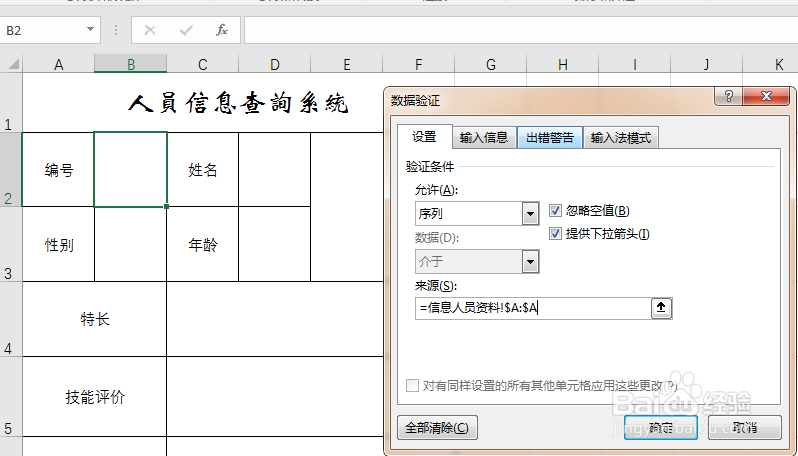Viewport: 798px width, 456px height.
Task: Click the 编号 cell
Action: point(59,169)
